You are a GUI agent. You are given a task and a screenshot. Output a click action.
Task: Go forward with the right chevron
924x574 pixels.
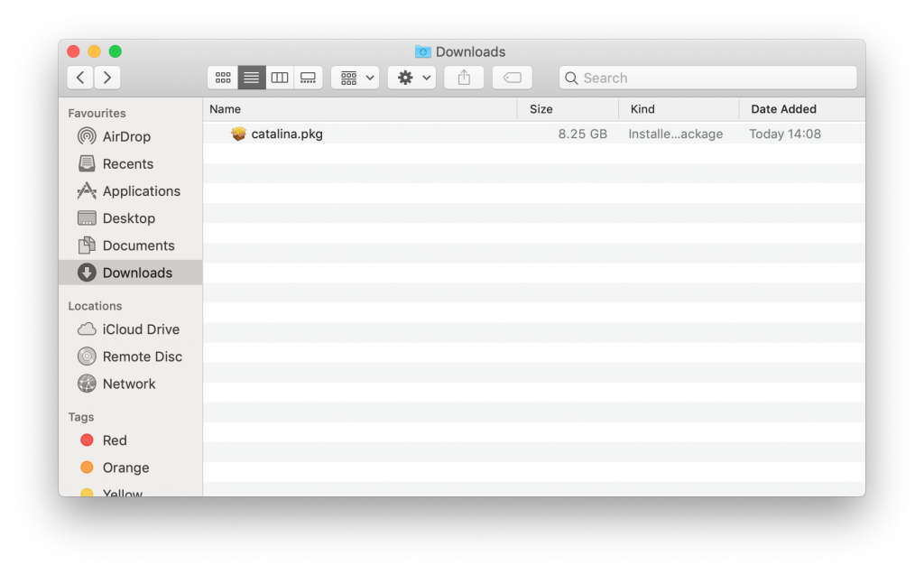[107, 78]
